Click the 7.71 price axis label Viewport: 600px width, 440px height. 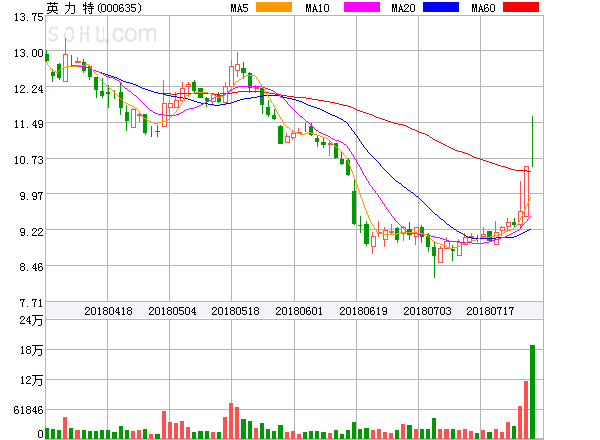[x=31, y=303]
